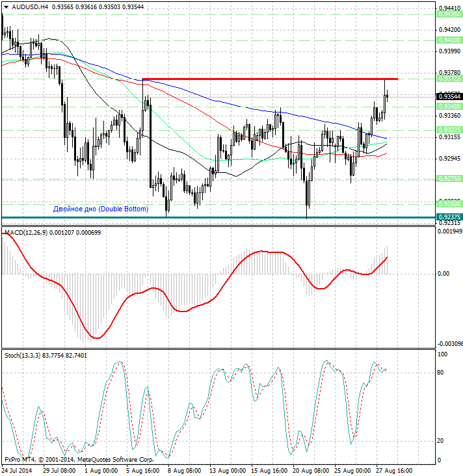The image size is (463, 476).
Task: Click the 20 Aug 08:00 time label
Action: click(x=311, y=471)
